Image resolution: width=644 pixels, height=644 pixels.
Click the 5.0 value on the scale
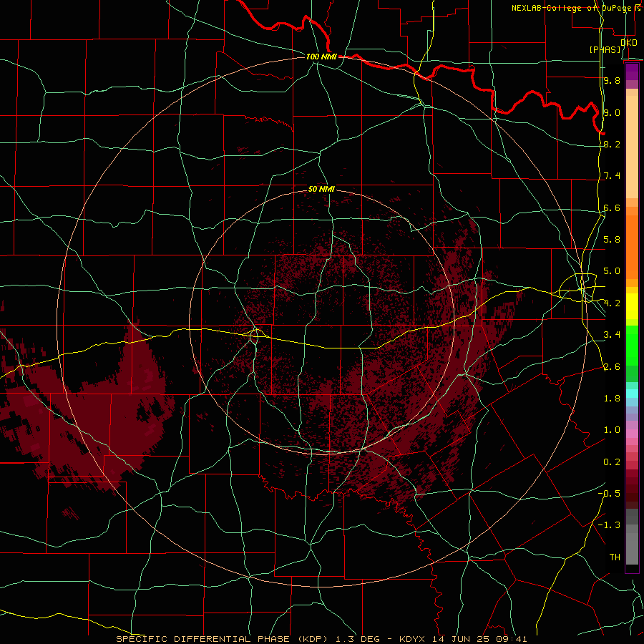pyautogui.click(x=612, y=271)
